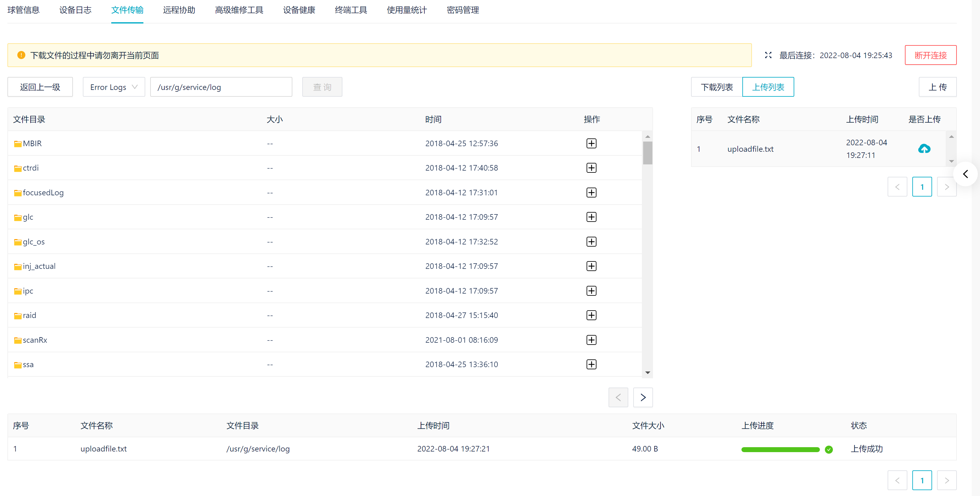Viewport: 980px width, 496px height.
Task: Click the cloud upload icon for uploadfile.txt
Action: 924,149
